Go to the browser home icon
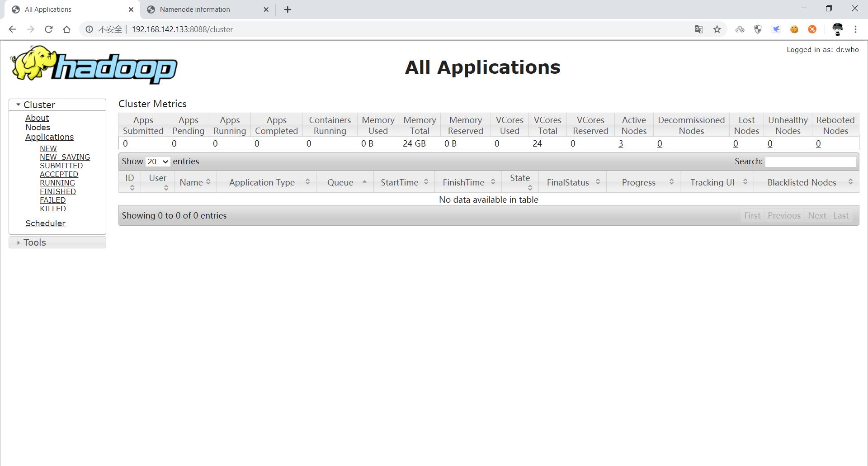Viewport: 868px width, 466px height. click(x=67, y=29)
